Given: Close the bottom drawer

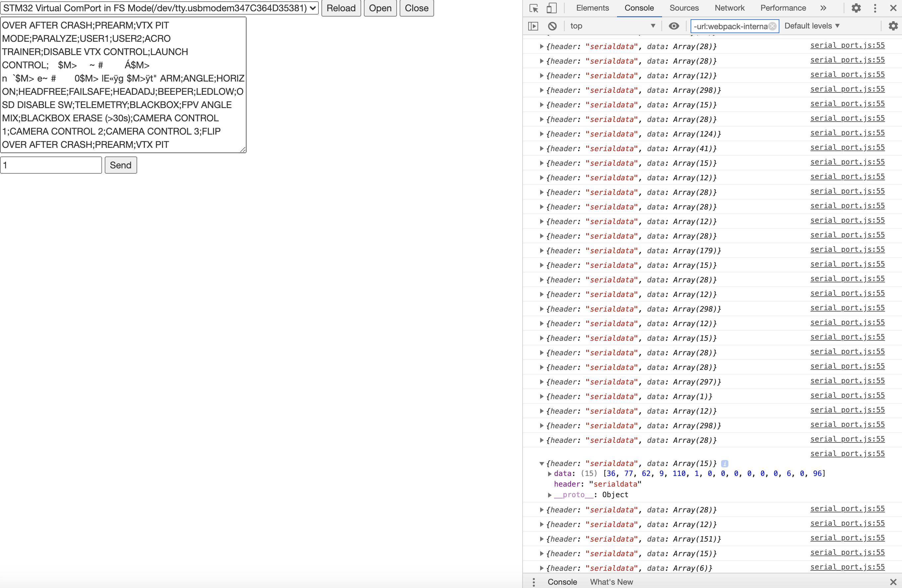Looking at the screenshot, I should pos(893,582).
